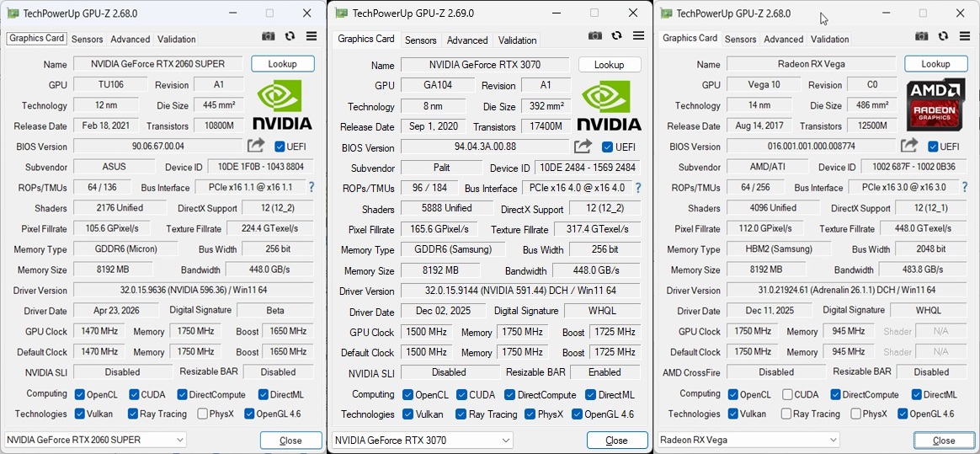
Task: Open the NVIDIA GeForce RTX 3070 GPU dropdown
Action: tap(423, 441)
